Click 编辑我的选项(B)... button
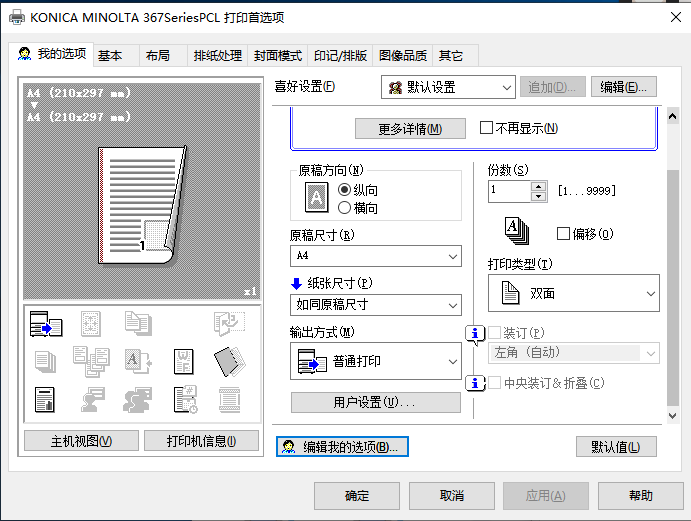691x521 pixels. pos(342,447)
